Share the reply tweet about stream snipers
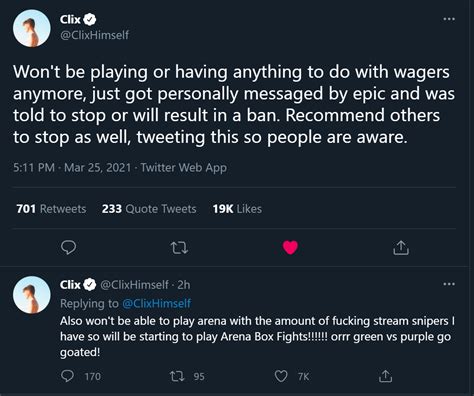The height and width of the screenshot is (396, 474). (x=385, y=376)
